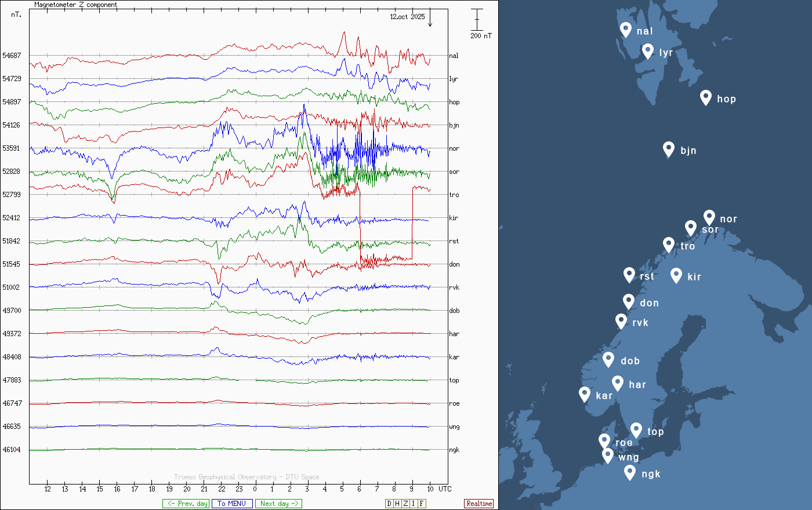Click the 'lyr' station pin on Svalbard
Viewport: 812px width, 510px height.
(x=648, y=50)
